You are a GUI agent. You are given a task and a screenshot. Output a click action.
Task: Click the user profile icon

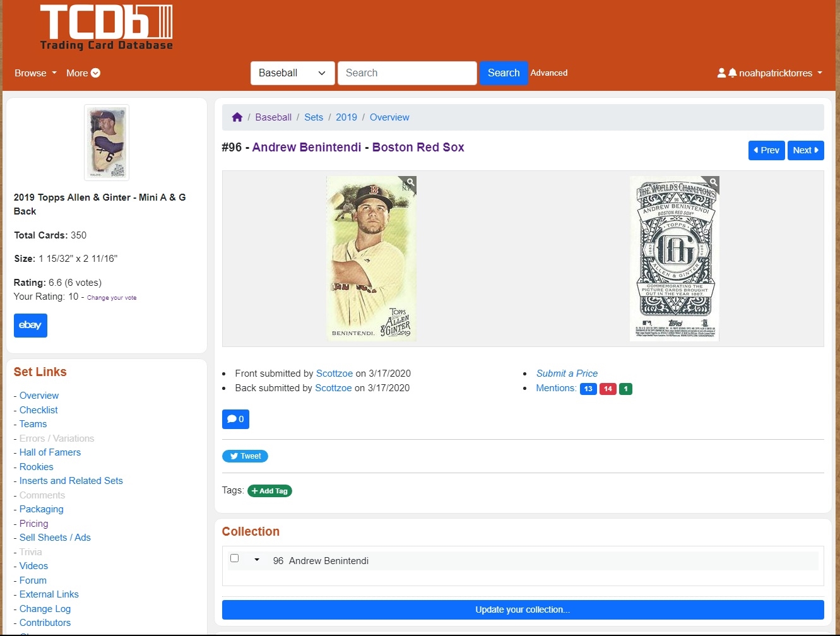coord(721,73)
